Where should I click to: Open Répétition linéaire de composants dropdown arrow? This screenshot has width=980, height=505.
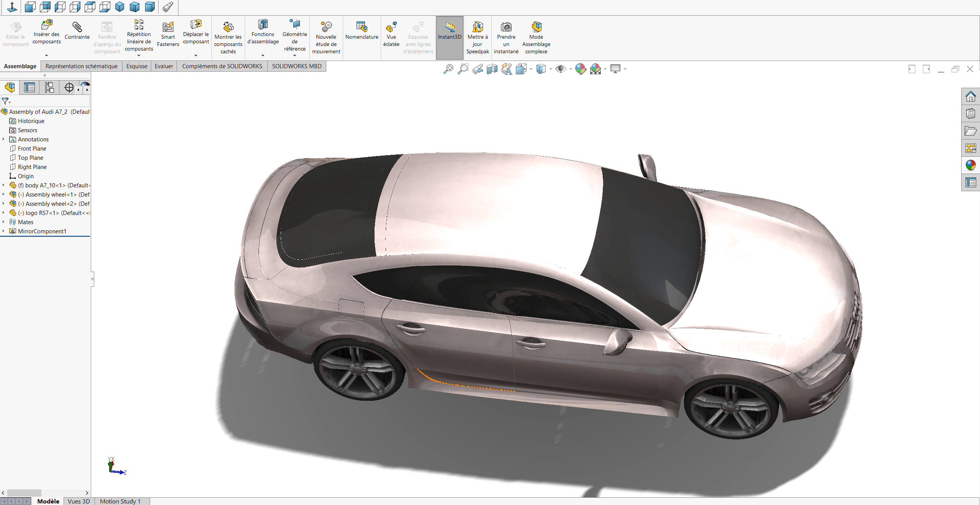[x=139, y=56]
